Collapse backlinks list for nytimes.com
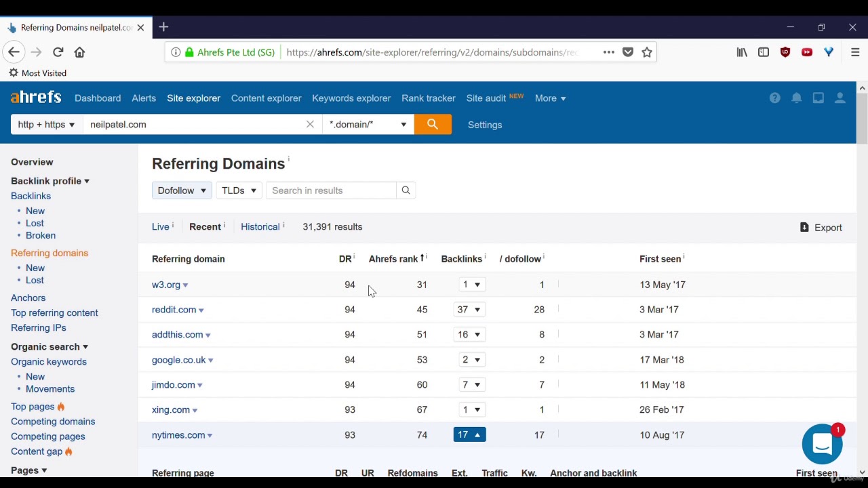868x488 pixels. (469, 435)
